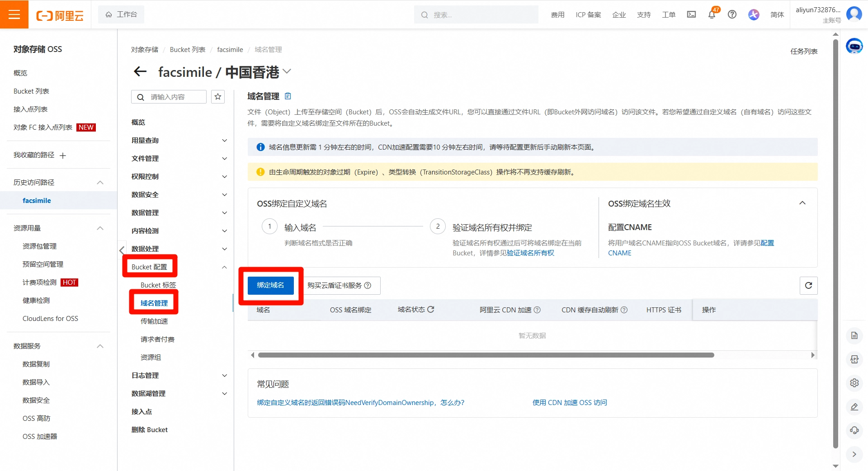Image resolution: width=868 pixels, height=471 pixels.
Task: Open right sidebar customer support headset icon
Action: pos(854,430)
